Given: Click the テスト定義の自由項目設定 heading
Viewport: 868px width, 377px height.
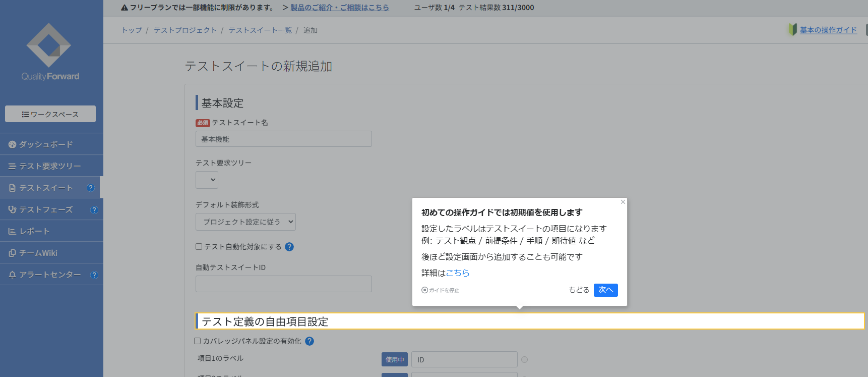Looking at the screenshot, I should (x=265, y=321).
